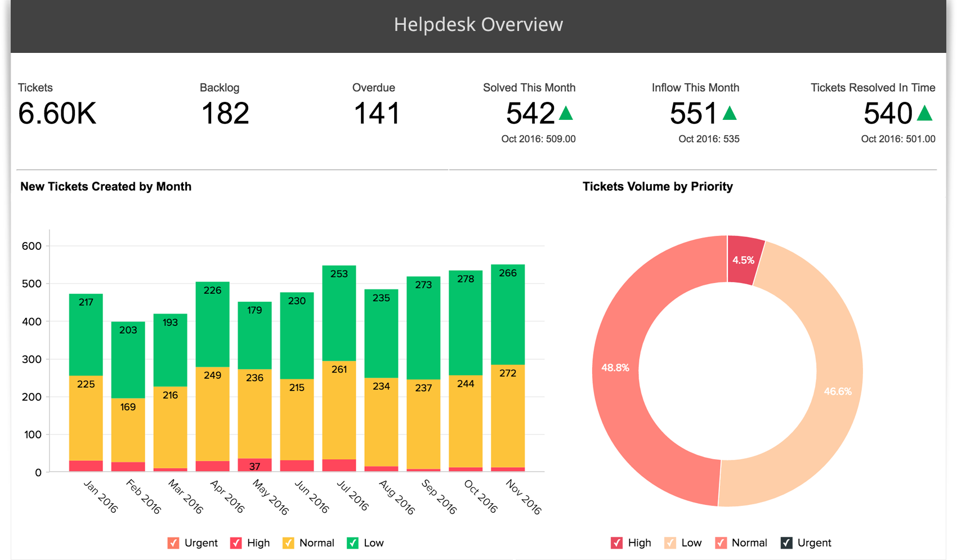Viewport: 957px width, 560px height.
Task: Select the yellow bar segment labeled 236
Action: 255,414
